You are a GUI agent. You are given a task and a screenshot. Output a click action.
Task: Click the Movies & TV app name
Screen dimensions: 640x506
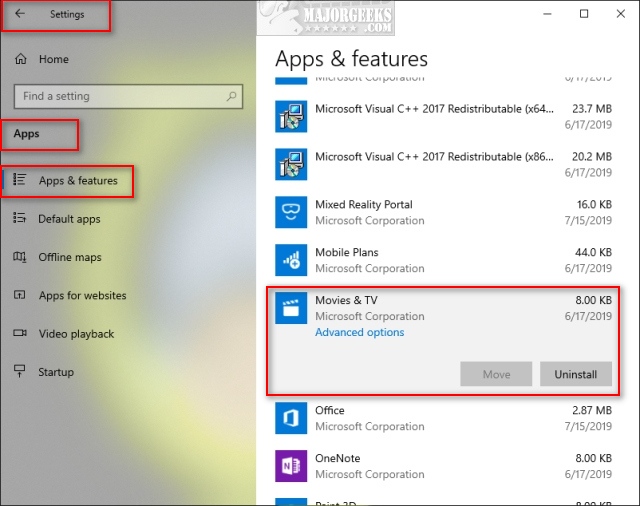[346, 300]
